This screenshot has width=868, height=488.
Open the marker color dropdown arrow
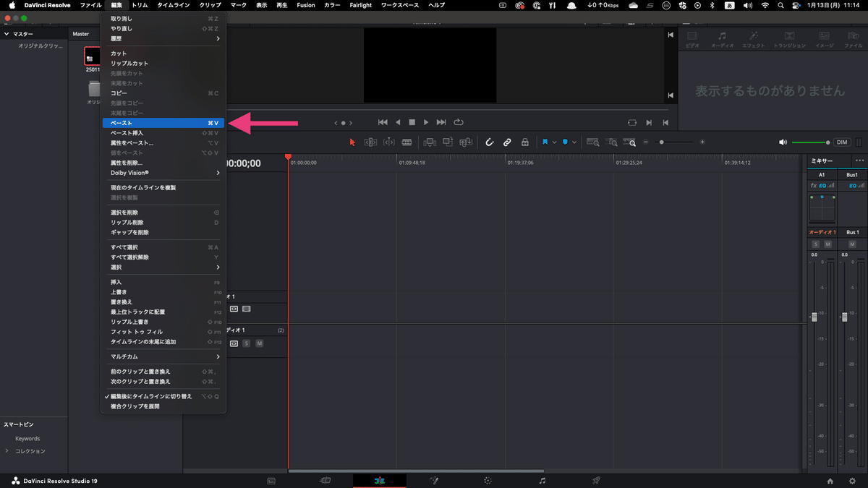click(x=574, y=142)
